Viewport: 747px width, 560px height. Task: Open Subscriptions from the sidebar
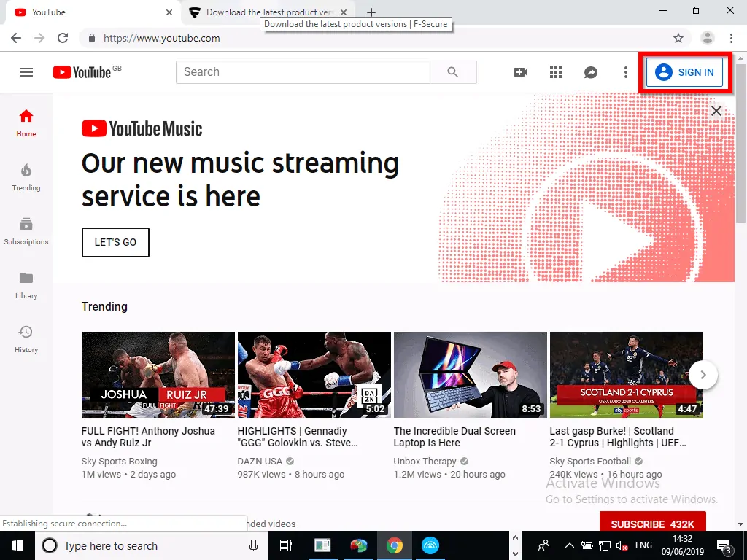26,228
